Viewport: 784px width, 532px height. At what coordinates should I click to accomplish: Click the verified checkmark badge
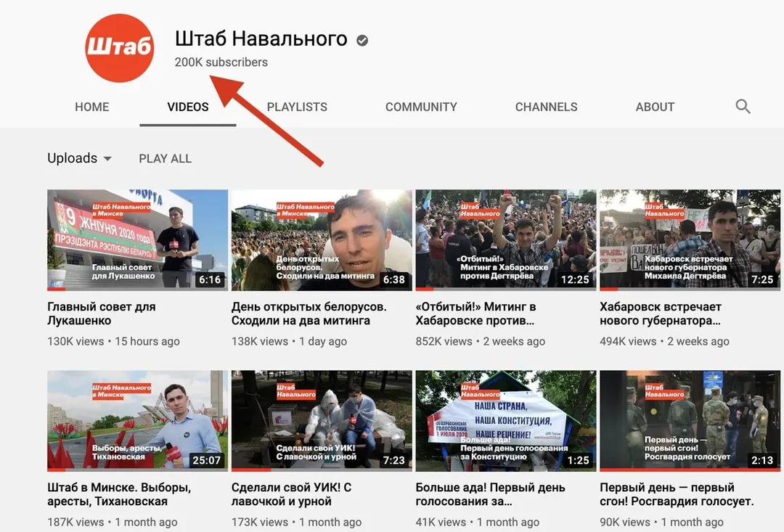coord(362,41)
